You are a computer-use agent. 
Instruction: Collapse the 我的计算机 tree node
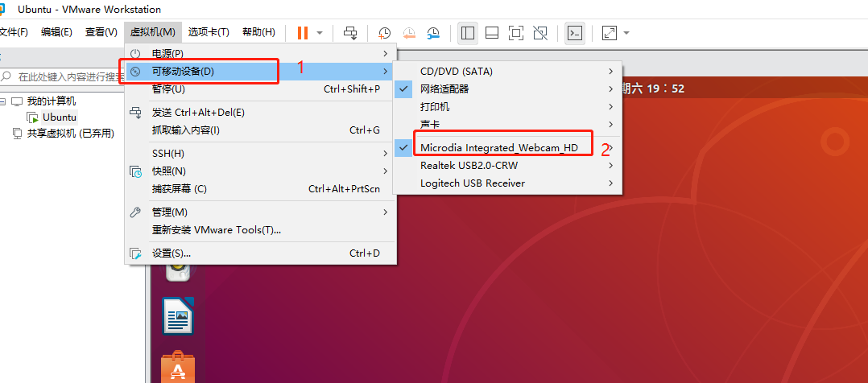[2, 102]
